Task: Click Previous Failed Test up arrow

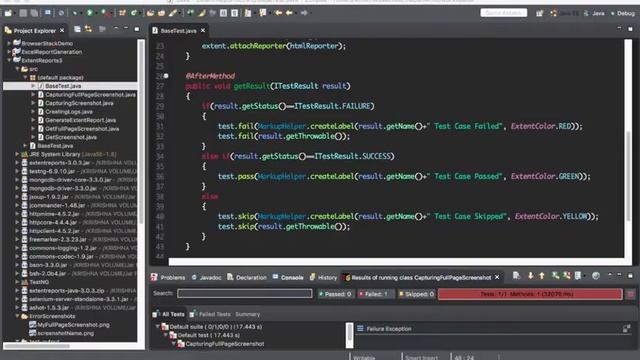Action: coord(542,276)
